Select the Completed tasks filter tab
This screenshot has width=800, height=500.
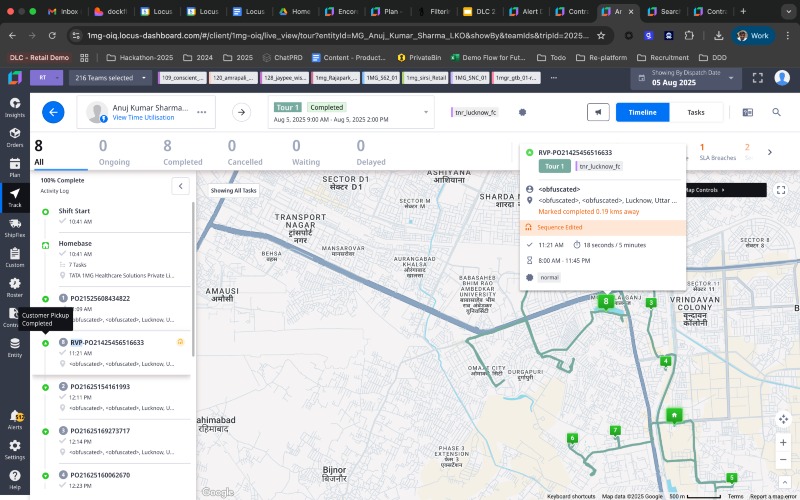click(182, 151)
